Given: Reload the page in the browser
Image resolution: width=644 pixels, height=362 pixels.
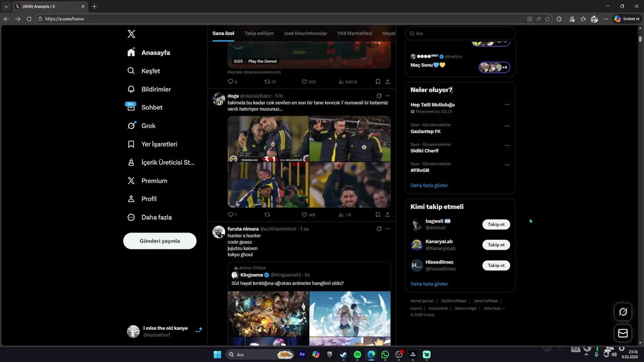Looking at the screenshot, I should [x=29, y=19].
